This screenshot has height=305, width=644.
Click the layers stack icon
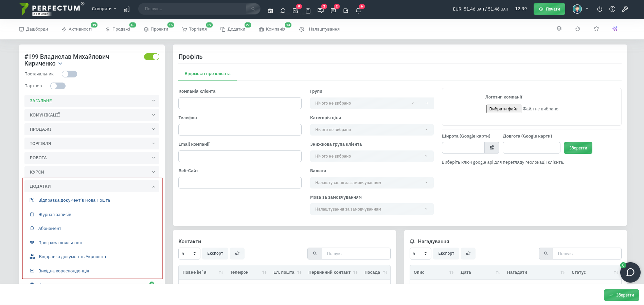click(559, 29)
